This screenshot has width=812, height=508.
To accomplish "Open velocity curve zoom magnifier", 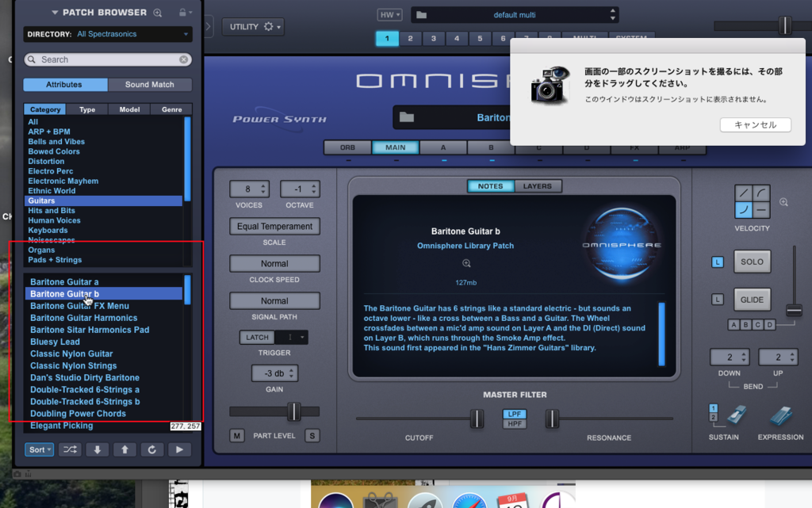I will click(783, 202).
